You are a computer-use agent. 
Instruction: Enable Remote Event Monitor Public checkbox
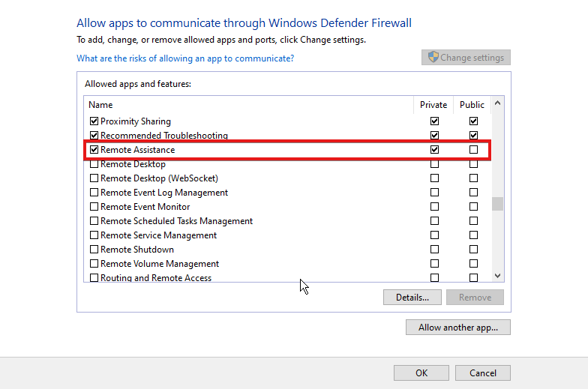474,207
